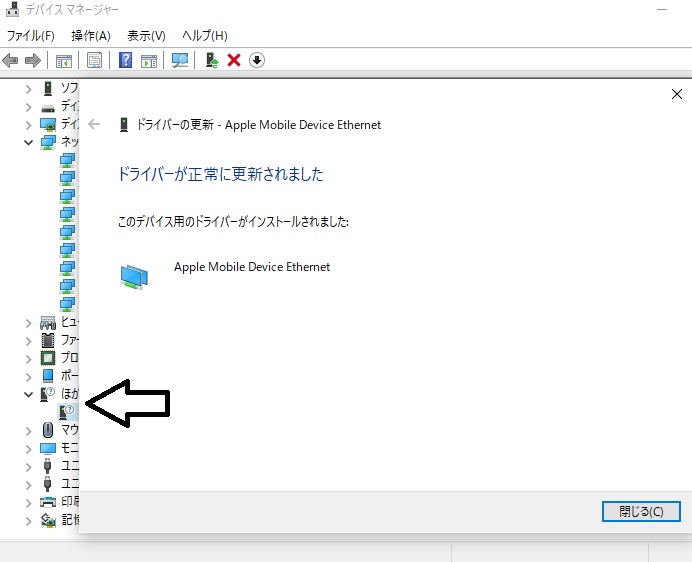Expand the ポー tree node

[29, 377]
